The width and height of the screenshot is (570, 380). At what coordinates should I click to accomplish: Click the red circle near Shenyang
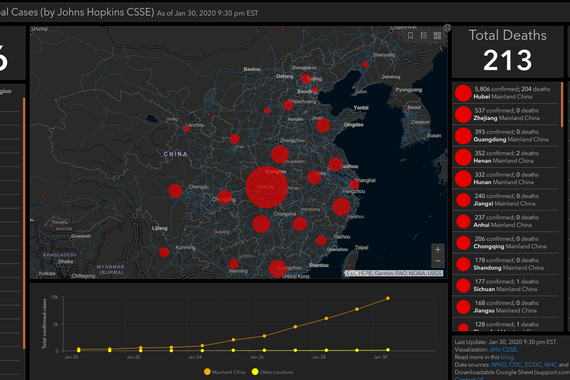pos(365,65)
